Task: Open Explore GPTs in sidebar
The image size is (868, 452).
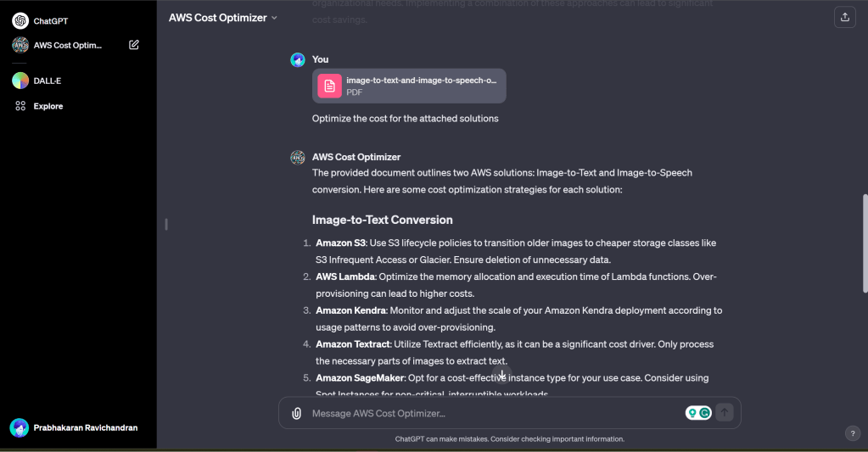Action: (x=48, y=106)
